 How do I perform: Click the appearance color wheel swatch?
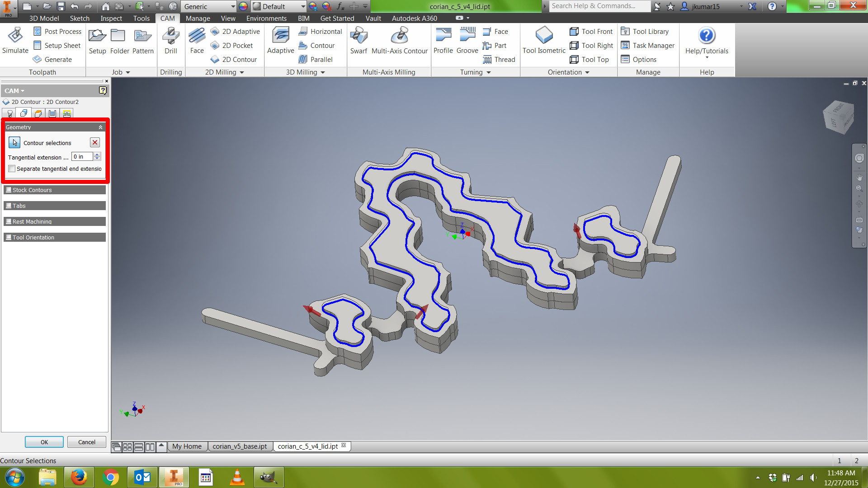tap(243, 6)
